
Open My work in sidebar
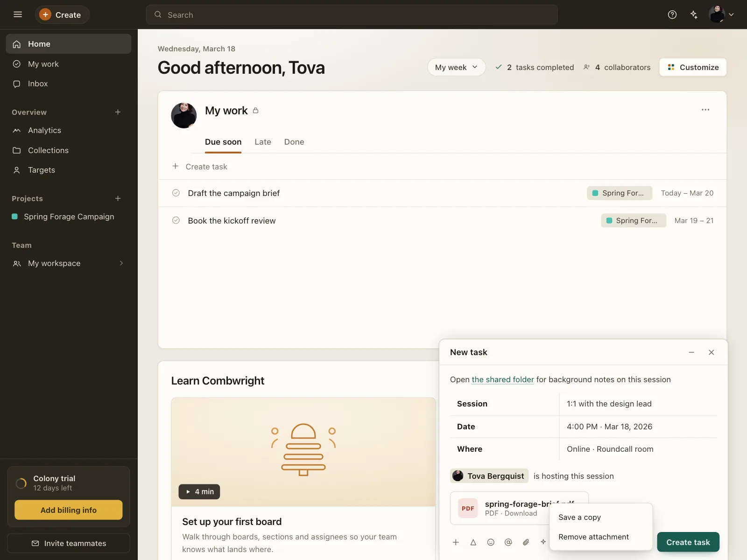coord(69,64)
